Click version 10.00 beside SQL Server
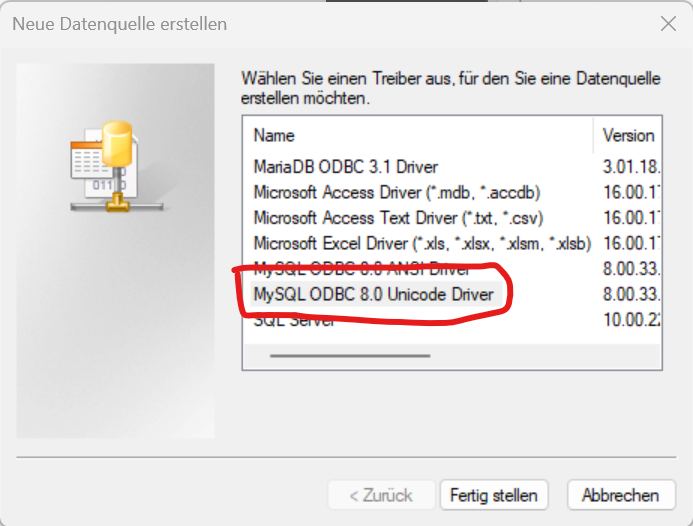693x526 pixels. pyautogui.click(x=632, y=320)
